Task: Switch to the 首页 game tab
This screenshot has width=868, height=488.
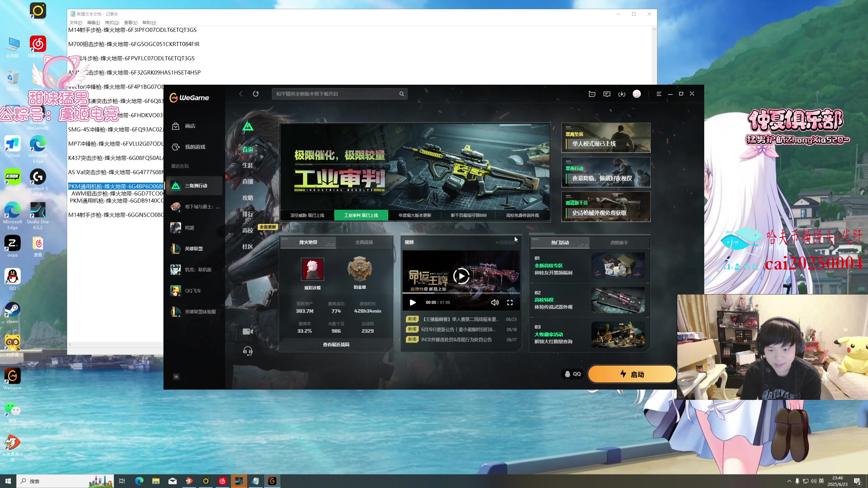Action: click(248, 149)
